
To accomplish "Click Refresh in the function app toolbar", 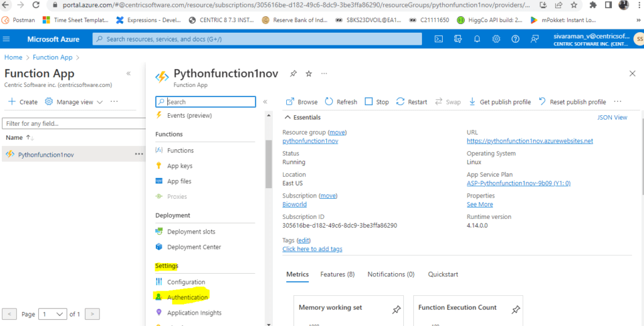I will [341, 101].
